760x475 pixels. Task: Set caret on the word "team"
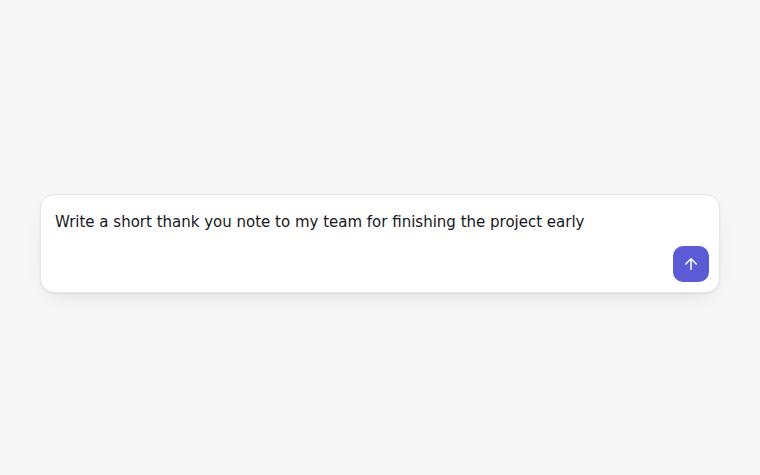pyautogui.click(x=342, y=222)
